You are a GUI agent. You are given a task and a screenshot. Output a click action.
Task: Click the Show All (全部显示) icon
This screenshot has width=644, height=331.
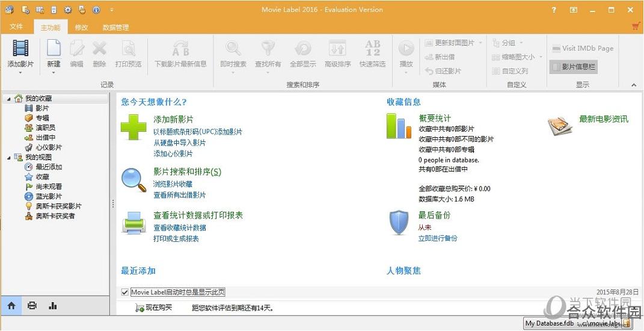(303, 48)
